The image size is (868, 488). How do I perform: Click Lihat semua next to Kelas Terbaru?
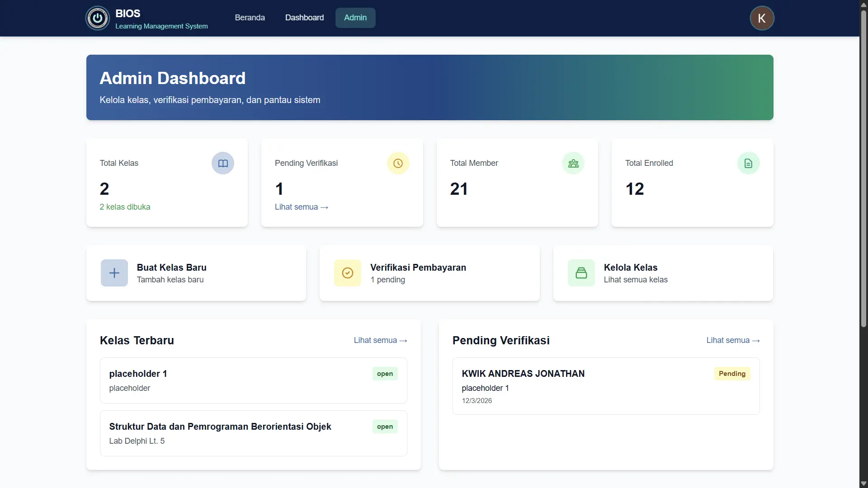click(380, 340)
